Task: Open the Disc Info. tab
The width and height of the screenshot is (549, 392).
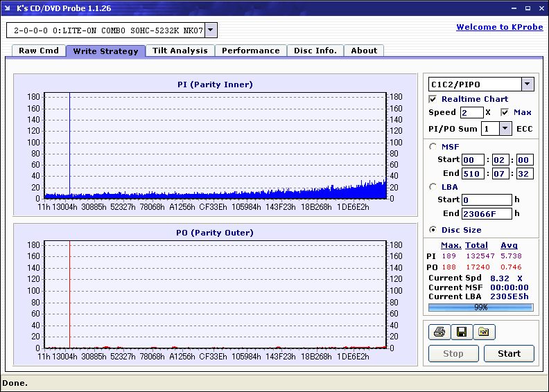Action: click(x=315, y=51)
